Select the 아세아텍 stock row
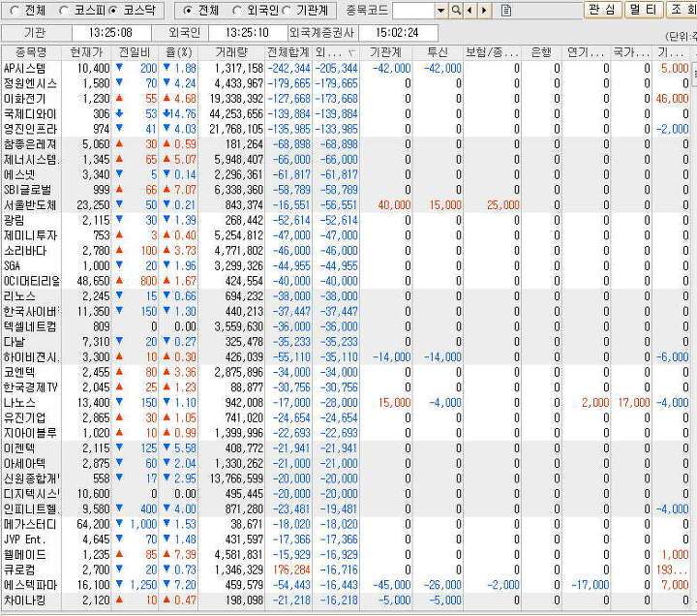697x616 pixels. tap(347, 463)
